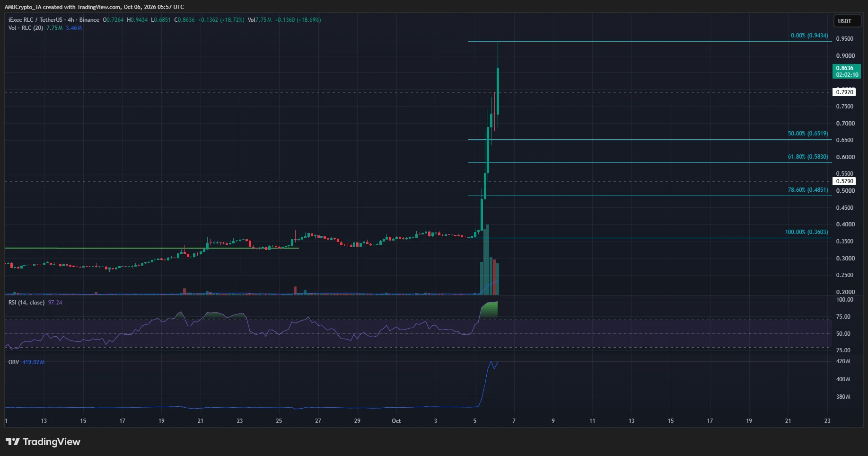Click the OBV value 419.02M
Image resolution: width=868 pixels, height=456 pixels.
[x=33, y=362]
